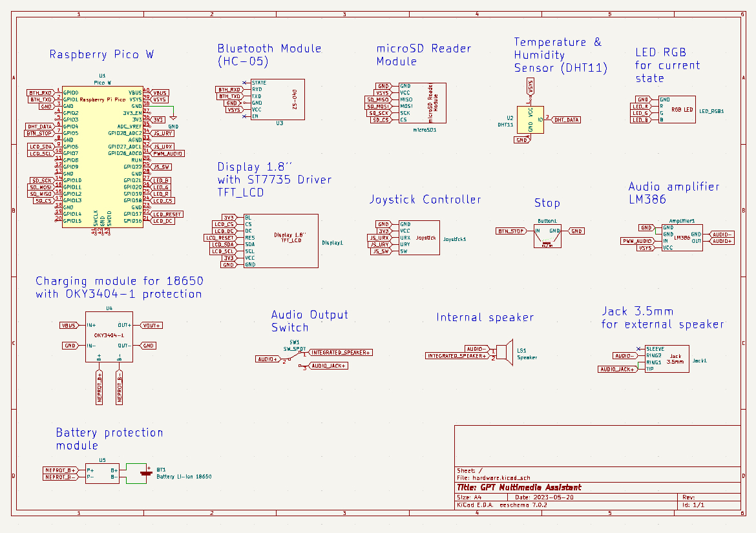Viewport: 756px width, 533px height.
Task: Click the LCD_DC label on Pico GPIO16
Action: (163, 221)
